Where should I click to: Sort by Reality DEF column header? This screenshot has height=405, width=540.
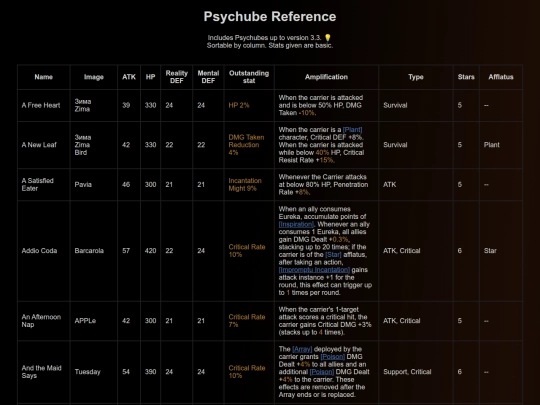click(x=177, y=77)
